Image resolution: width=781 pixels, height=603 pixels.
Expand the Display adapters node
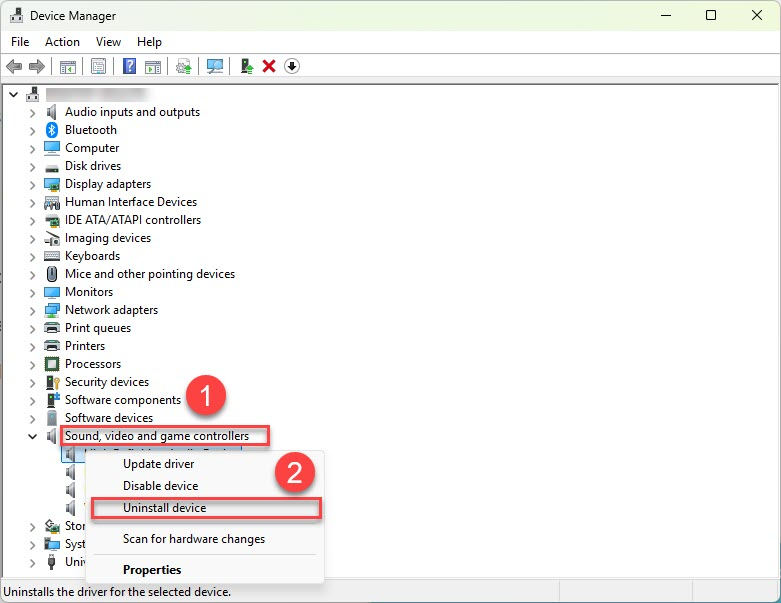coord(32,184)
